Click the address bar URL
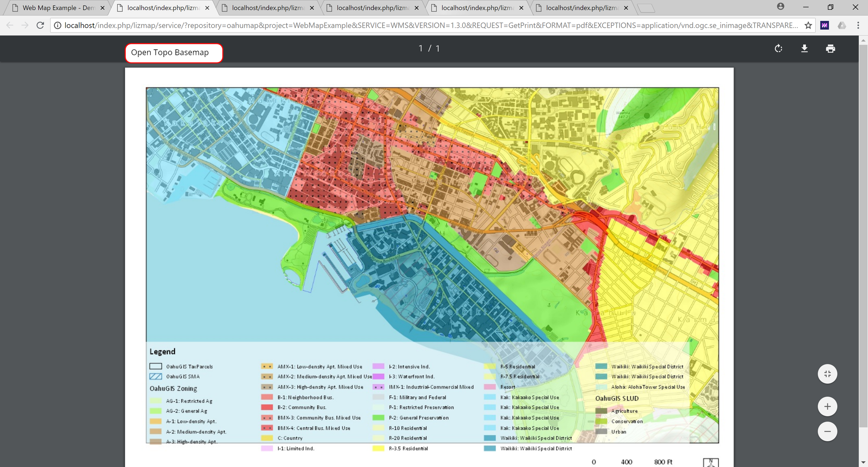 click(431, 25)
